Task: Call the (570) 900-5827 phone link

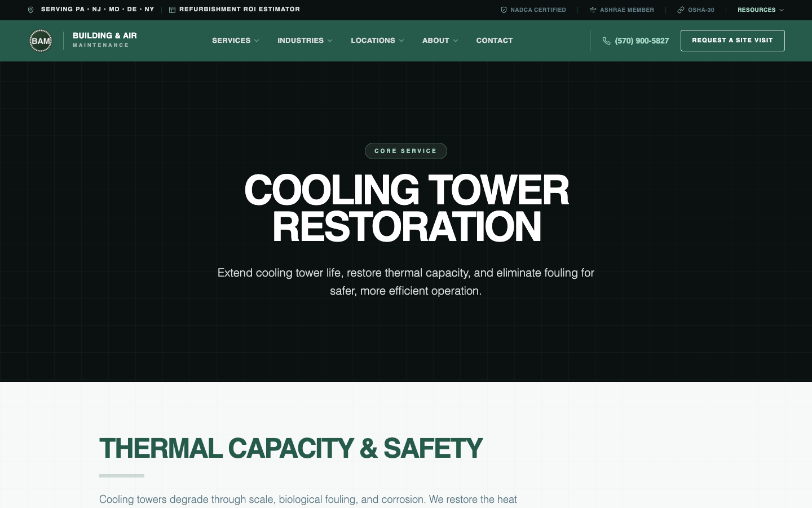Action: (x=642, y=41)
